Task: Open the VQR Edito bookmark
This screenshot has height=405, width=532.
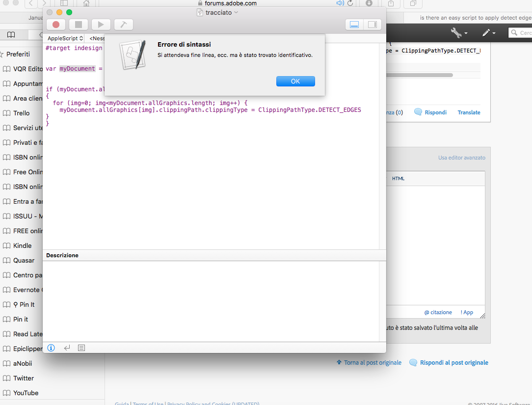Action: click(23, 69)
